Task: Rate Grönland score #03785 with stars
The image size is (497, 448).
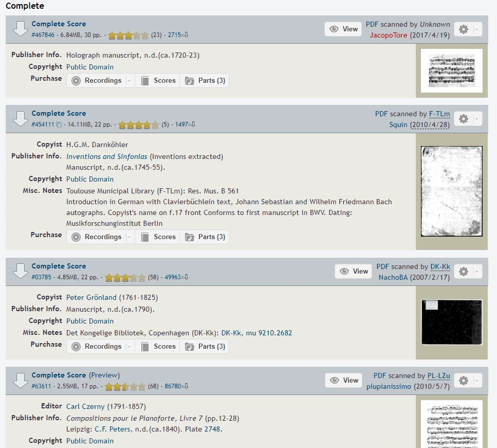Action: 125,278
